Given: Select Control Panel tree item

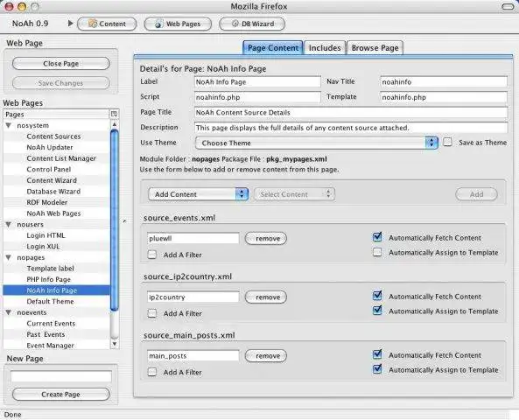Looking at the screenshot, I should pyautogui.click(x=49, y=169).
